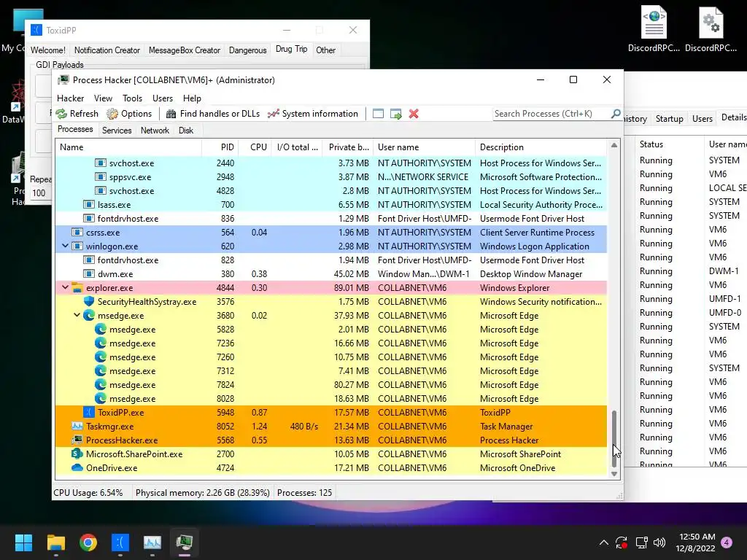Screen dimensions: 747x560
Task: Select the lsass.exe process row
Action: click(x=331, y=205)
